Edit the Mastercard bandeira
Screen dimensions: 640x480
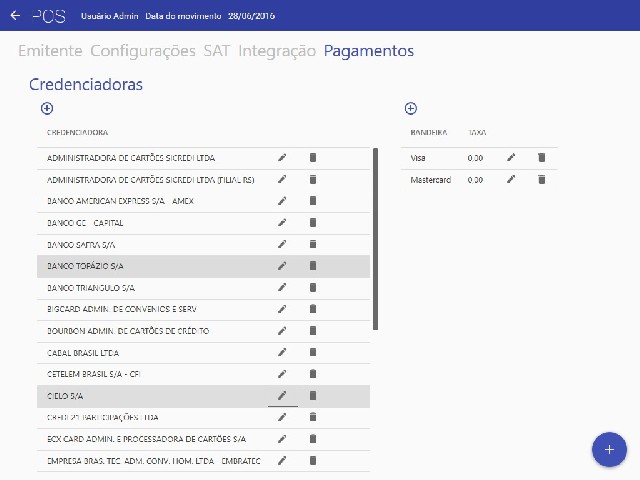pyautogui.click(x=511, y=179)
